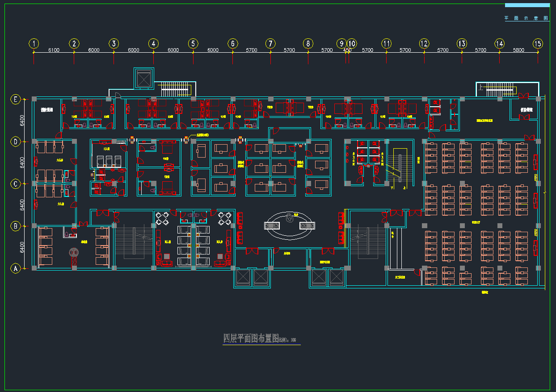Viewport: 556px width, 392px height.
Task: Click grid axis bubble letter B
Action: (x=16, y=226)
